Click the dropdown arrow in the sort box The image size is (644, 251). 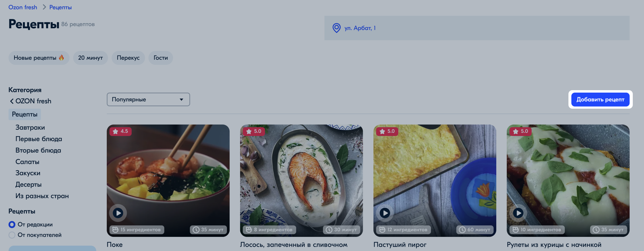pyautogui.click(x=182, y=99)
